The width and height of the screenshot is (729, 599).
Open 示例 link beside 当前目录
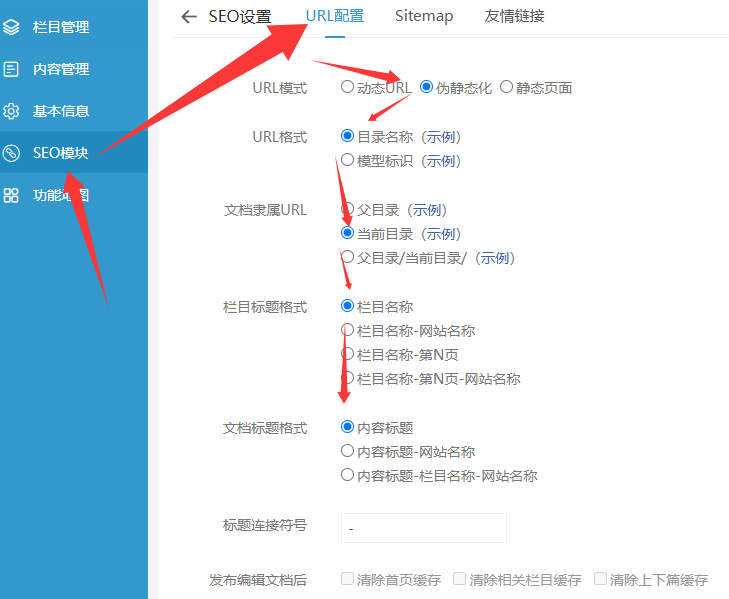pyautogui.click(x=441, y=234)
